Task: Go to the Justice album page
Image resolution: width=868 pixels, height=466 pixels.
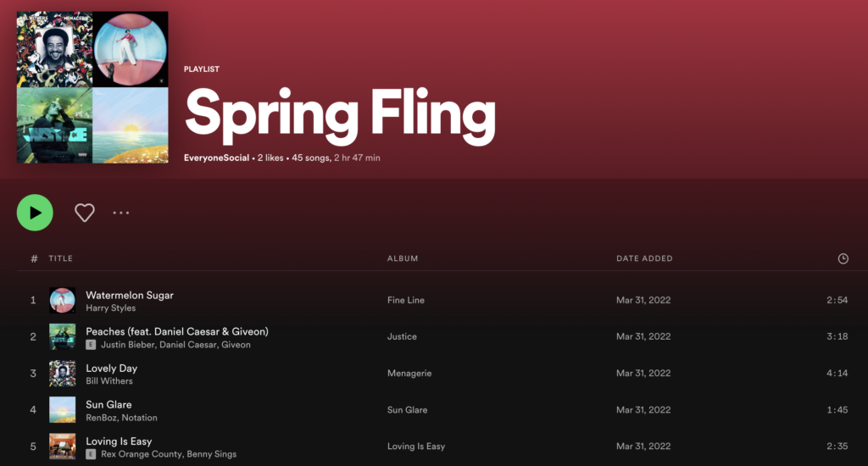Action: coord(402,336)
